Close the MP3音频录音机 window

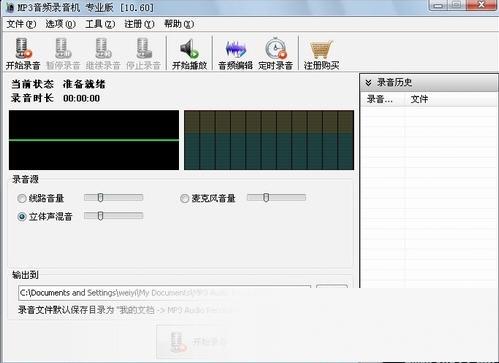coord(481,5)
